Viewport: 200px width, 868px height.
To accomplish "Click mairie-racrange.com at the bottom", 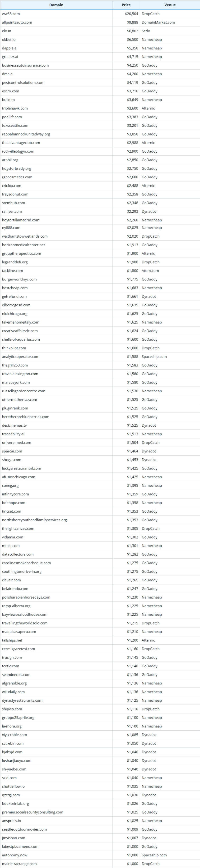I will pyautogui.click(x=19, y=864).
